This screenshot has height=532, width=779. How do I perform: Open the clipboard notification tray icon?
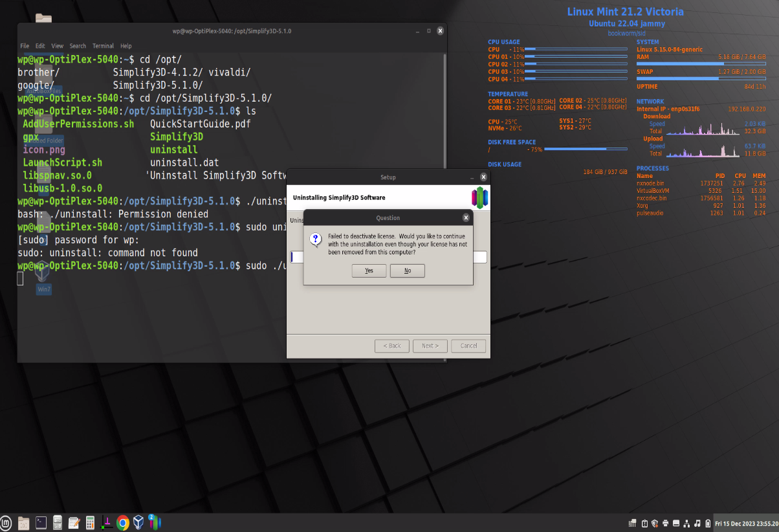(644, 522)
